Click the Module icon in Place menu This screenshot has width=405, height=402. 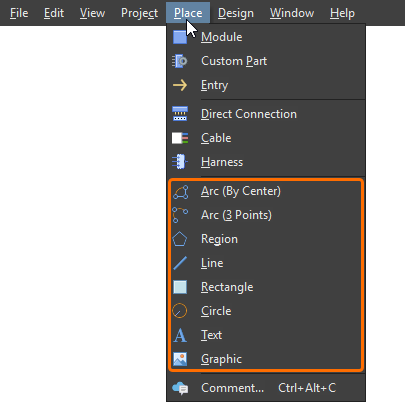pos(180,37)
